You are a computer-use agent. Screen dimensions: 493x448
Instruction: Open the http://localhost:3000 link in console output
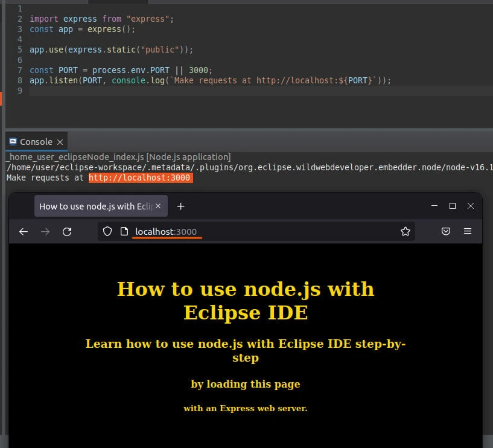[x=140, y=178]
